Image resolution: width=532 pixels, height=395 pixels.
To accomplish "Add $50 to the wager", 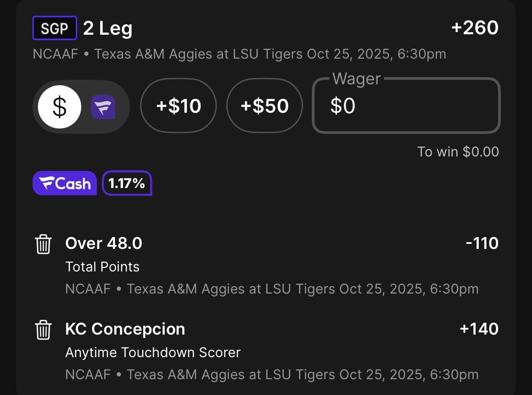I will (264, 106).
